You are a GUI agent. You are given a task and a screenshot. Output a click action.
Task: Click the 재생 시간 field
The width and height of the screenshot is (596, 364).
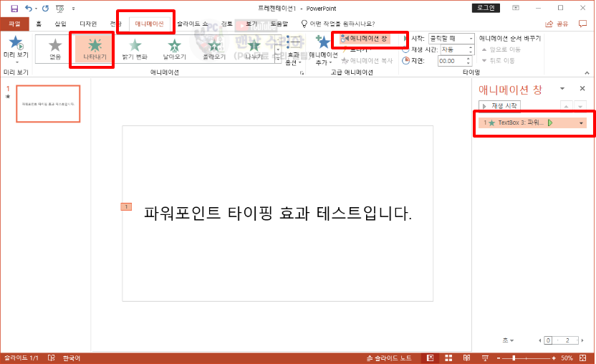(x=453, y=49)
